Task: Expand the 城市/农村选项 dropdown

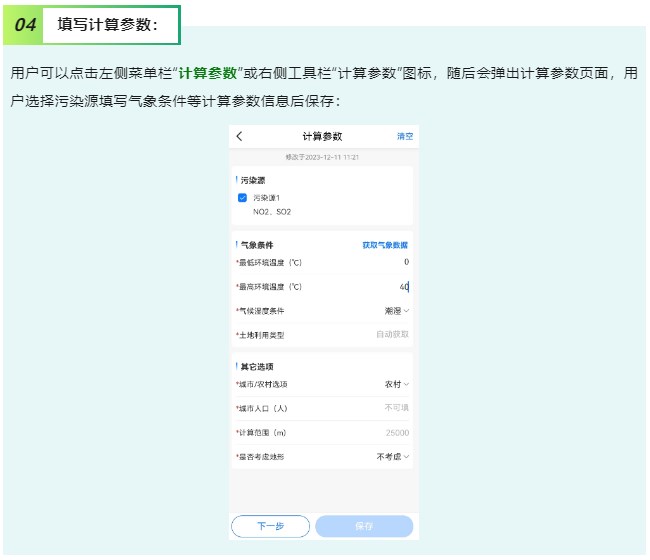Action: point(397,384)
